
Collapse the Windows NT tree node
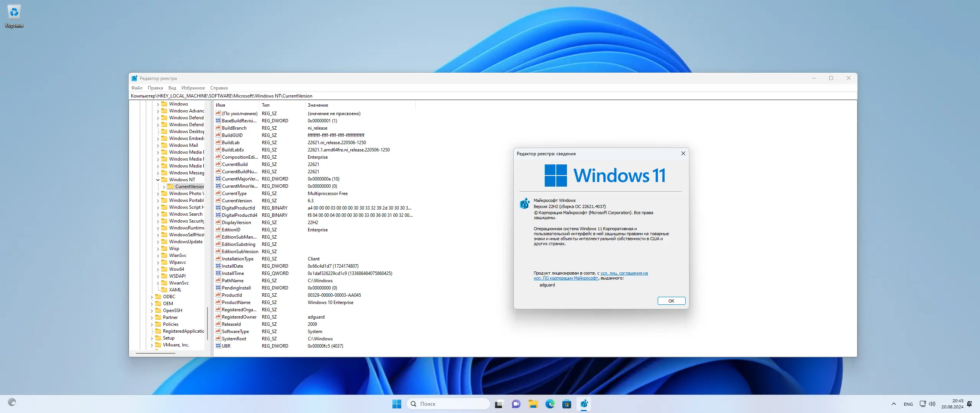click(x=158, y=180)
